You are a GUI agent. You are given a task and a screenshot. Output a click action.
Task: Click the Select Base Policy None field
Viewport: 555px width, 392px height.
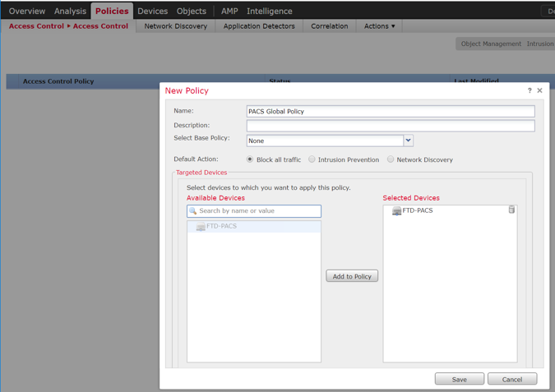click(325, 141)
